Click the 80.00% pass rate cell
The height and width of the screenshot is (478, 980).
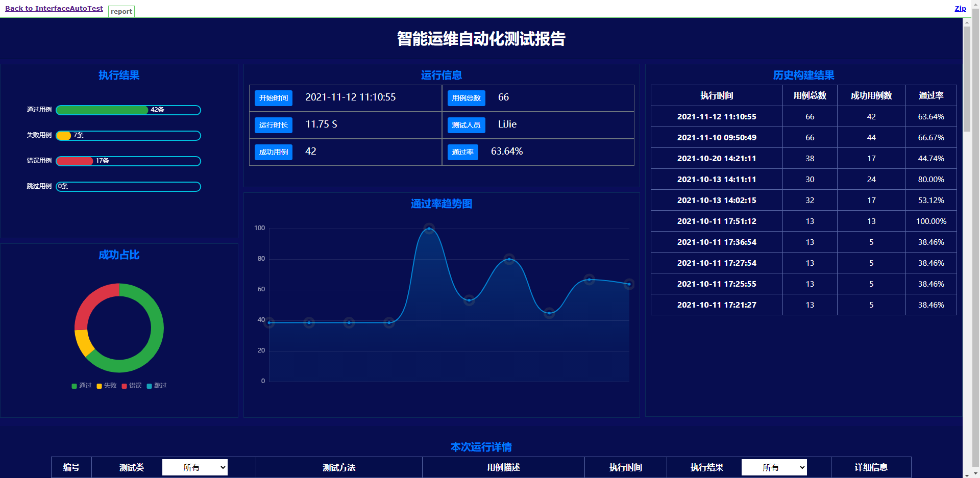point(931,180)
